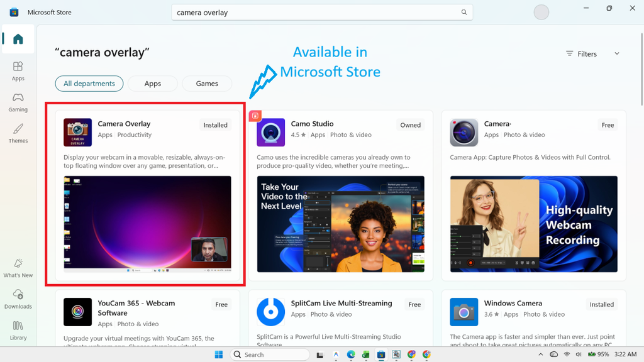Click the Installed button on Camera Overlay
644x362 pixels.
click(215, 125)
